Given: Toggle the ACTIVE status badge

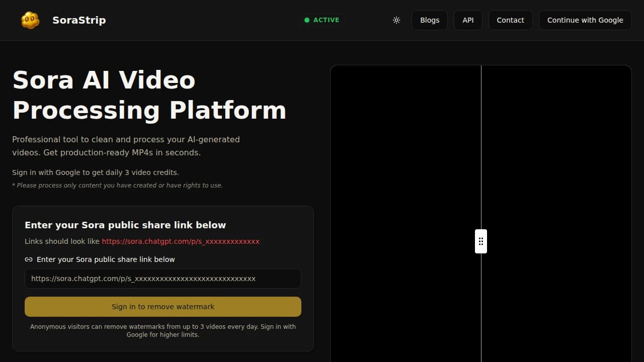Looking at the screenshot, I should (321, 20).
